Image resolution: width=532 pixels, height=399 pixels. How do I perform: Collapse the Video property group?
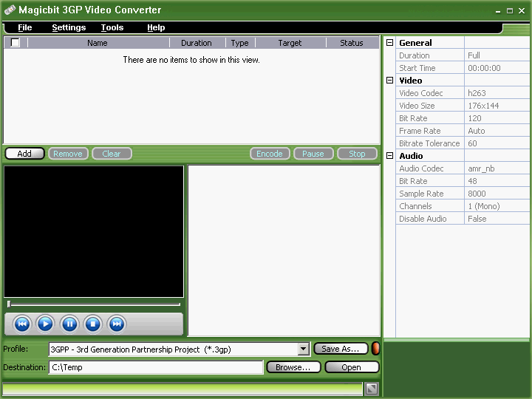coord(390,81)
